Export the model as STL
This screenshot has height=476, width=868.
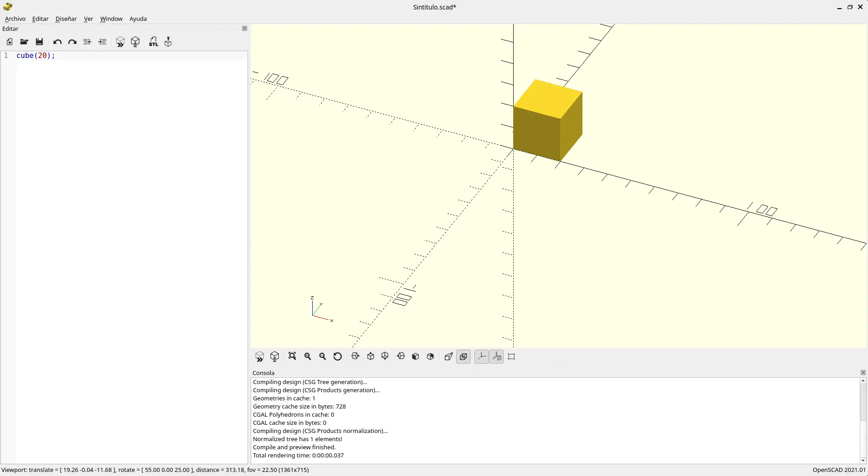coord(154,42)
